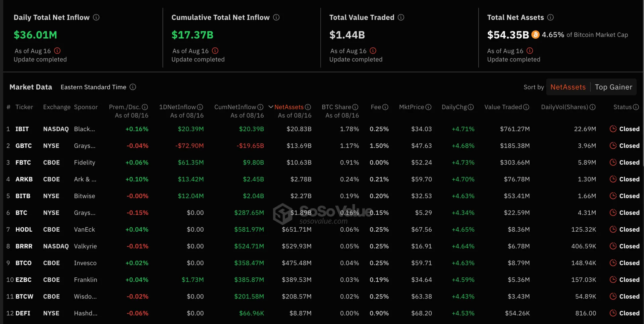Click the 1.50% GBTC fee cell
The height and width of the screenshot is (324, 644).
click(x=379, y=146)
